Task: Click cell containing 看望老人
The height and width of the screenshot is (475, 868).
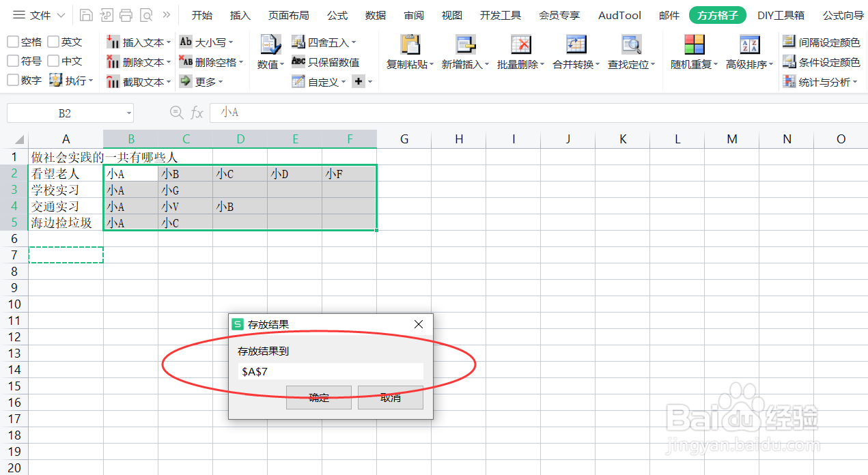Action: 66,173
